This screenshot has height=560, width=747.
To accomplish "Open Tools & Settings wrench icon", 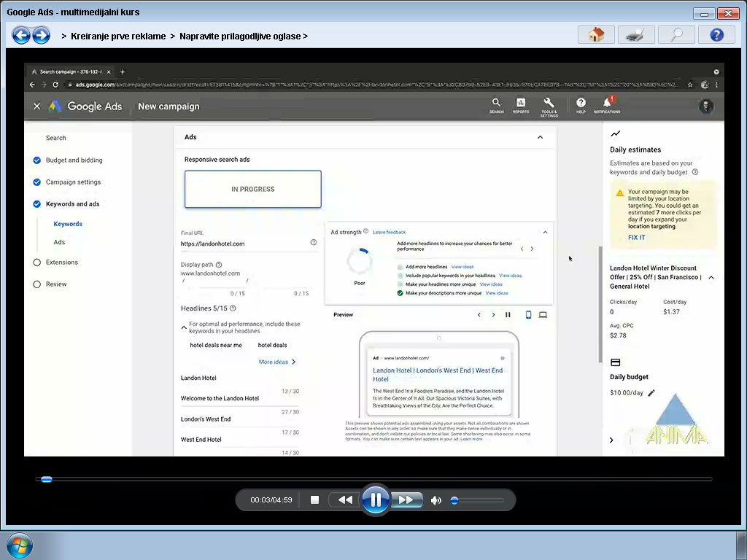I will coord(549,105).
